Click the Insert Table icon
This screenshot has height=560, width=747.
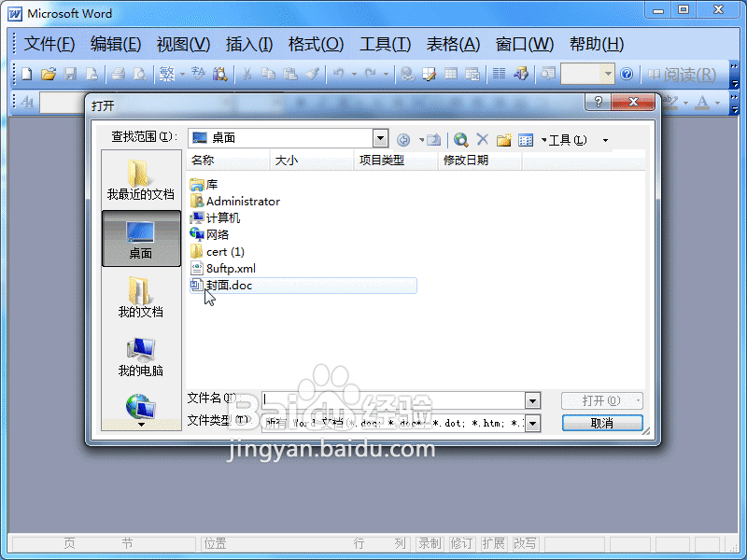[x=451, y=74]
